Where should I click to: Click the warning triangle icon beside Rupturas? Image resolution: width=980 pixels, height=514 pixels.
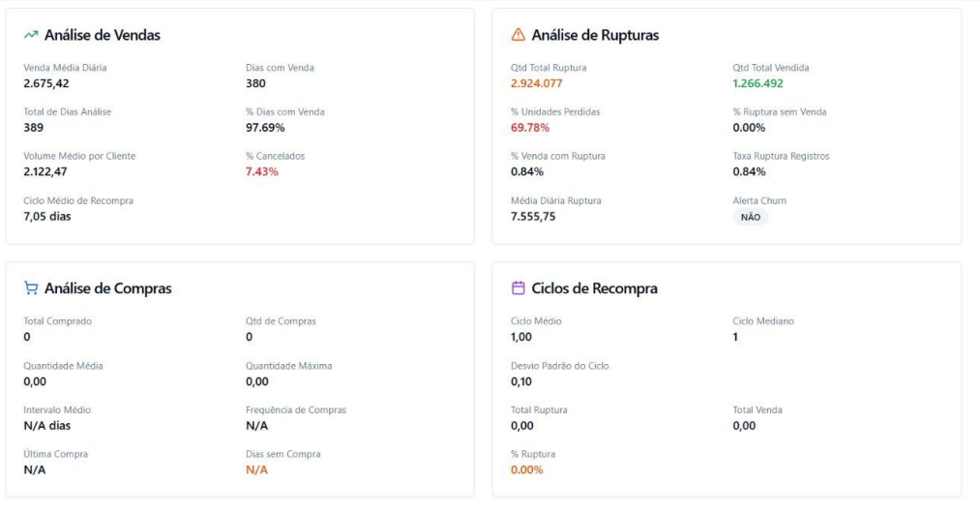click(518, 35)
